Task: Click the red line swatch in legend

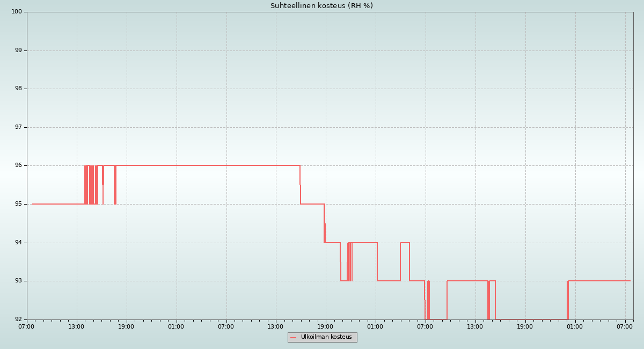Action: [x=293, y=338]
